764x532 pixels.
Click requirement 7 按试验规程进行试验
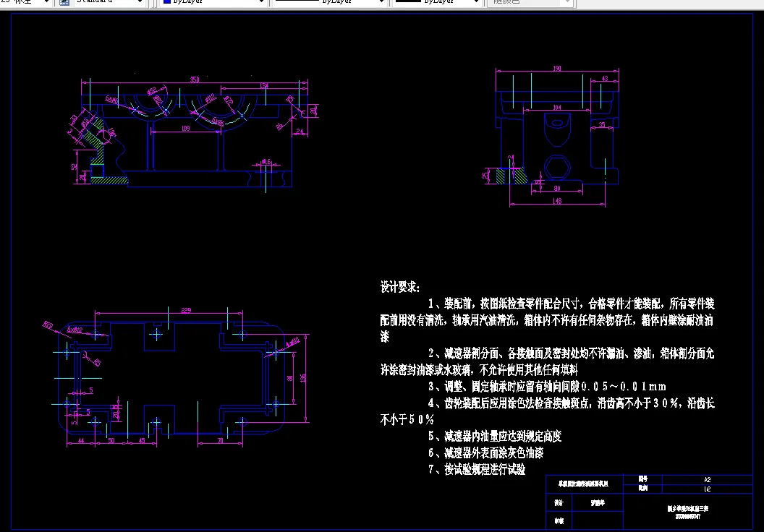point(477,469)
